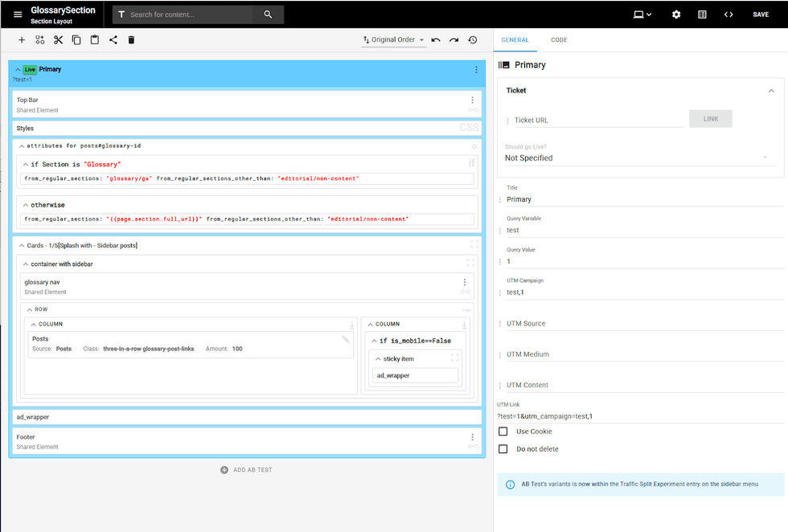This screenshot has height=532, width=788.
Task: Click the copy icon in toolbar
Action: (x=76, y=40)
